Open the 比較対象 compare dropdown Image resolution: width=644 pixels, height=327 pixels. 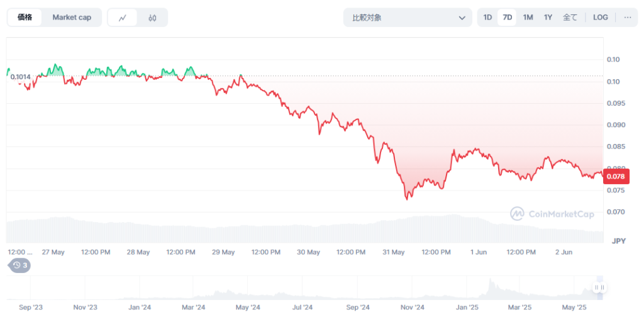coord(407,18)
